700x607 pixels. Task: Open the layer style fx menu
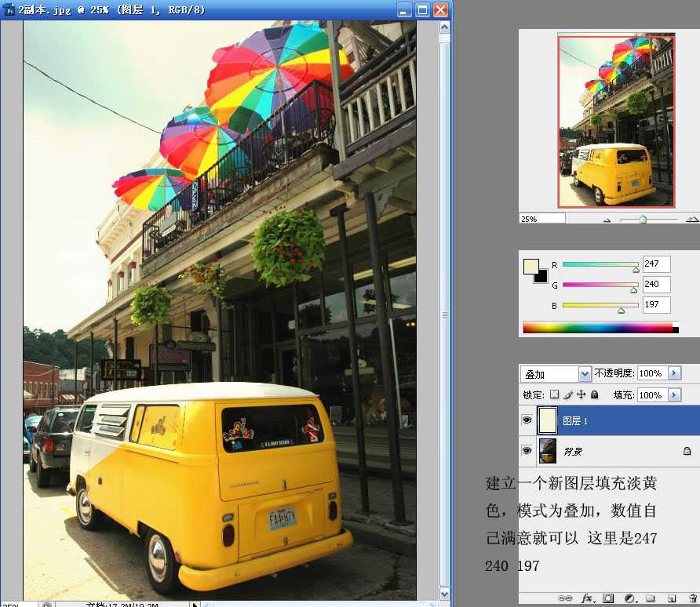click(x=588, y=598)
